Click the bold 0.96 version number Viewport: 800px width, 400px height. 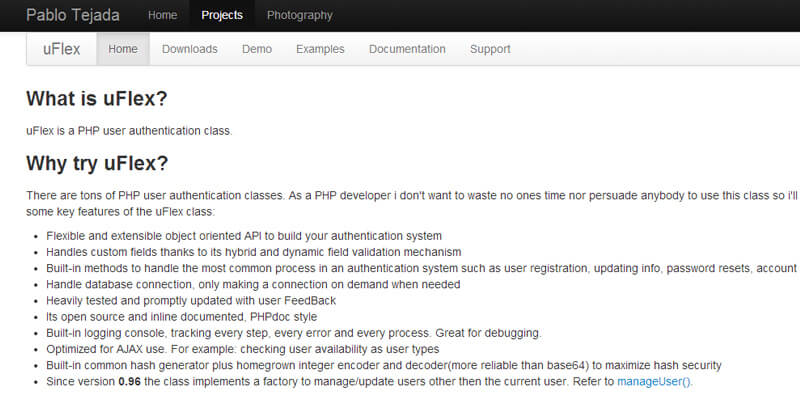pyautogui.click(x=128, y=381)
